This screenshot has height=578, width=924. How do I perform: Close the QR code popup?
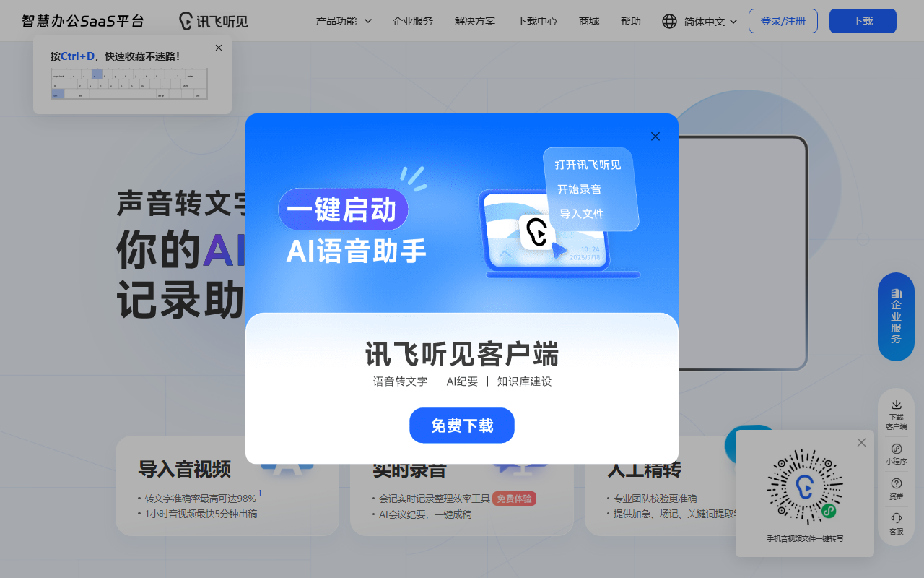[861, 442]
